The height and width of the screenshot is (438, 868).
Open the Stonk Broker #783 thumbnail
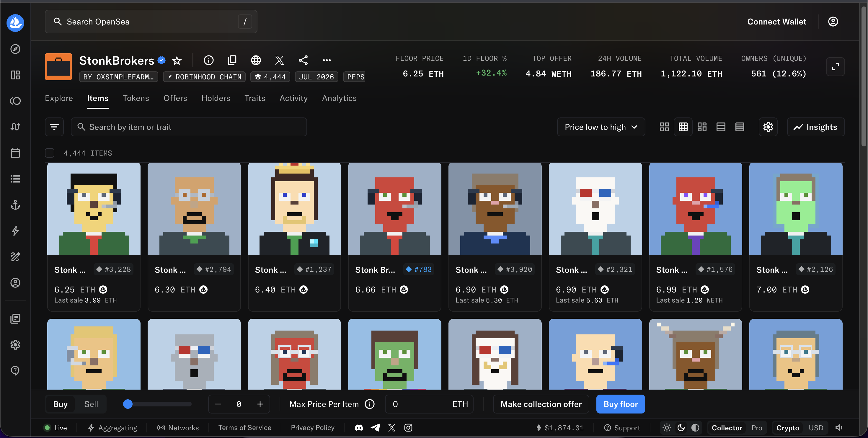pos(394,209)
